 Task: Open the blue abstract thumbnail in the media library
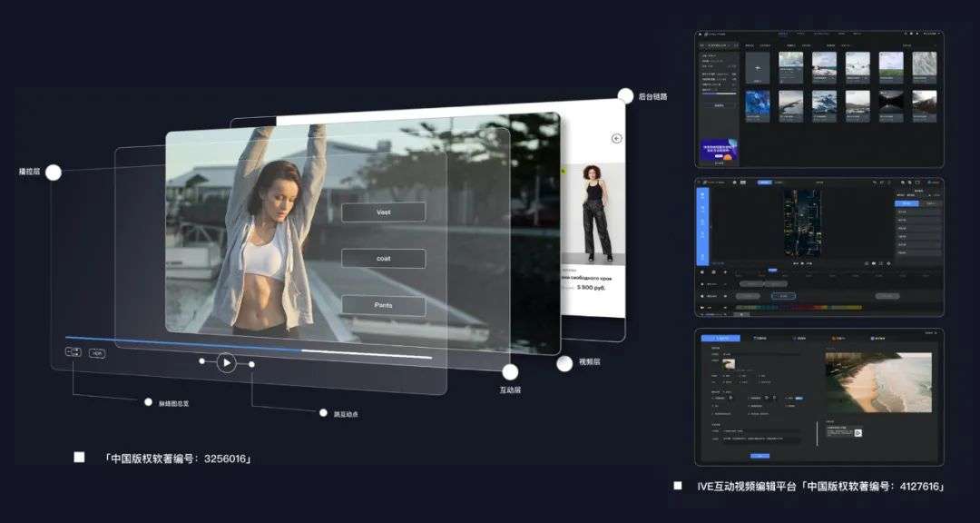click(758, 102)
